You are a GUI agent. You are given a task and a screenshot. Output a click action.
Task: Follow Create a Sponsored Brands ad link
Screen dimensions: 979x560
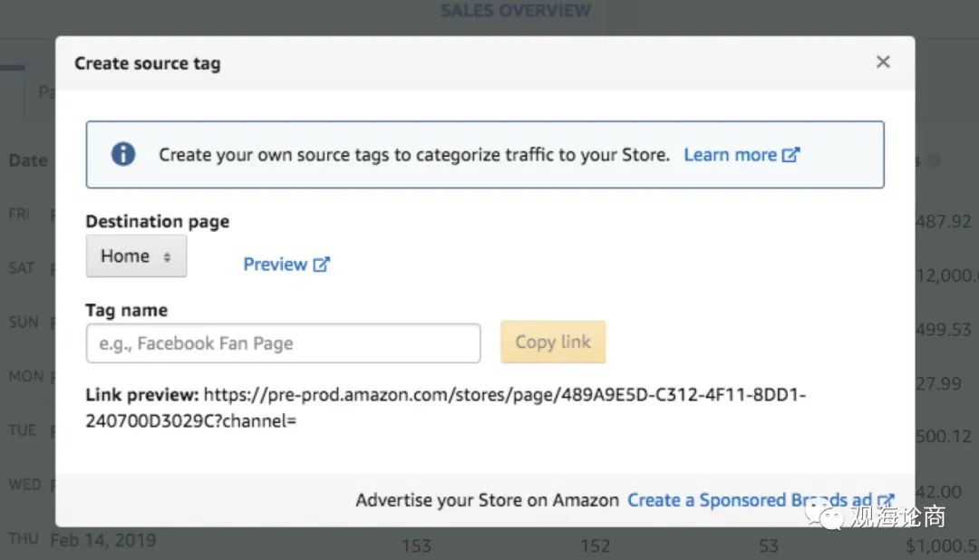tap(749, 500)
